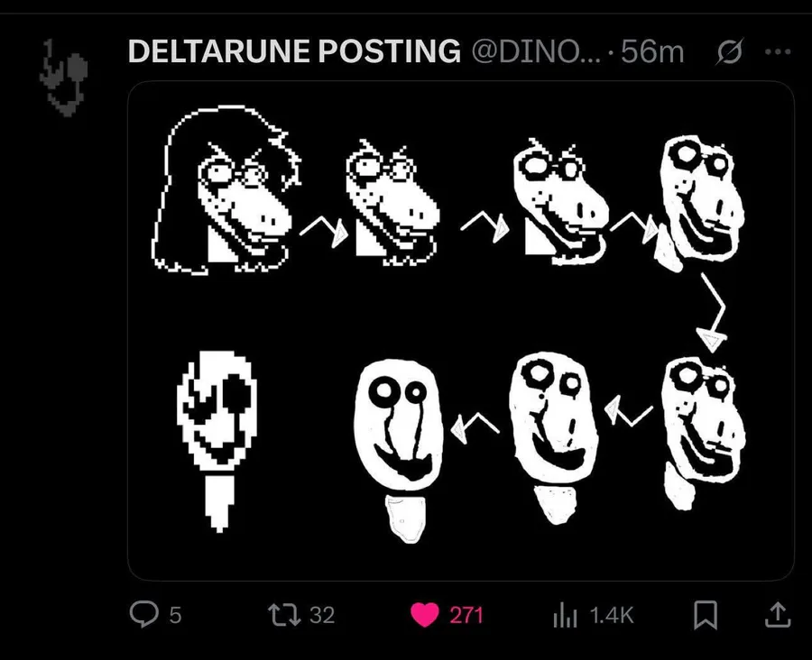
Task: Click the Grok slashed circle icon
Action: click(730, 51)
